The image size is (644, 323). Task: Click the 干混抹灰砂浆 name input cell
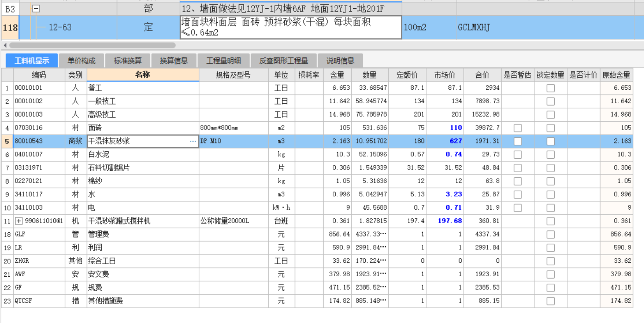pyautogui.click(x=143, y=141)
